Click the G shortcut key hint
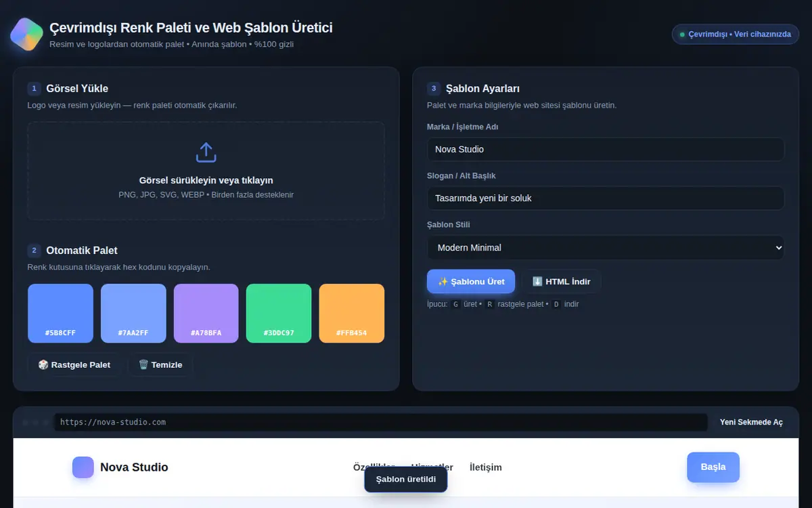This screenshot has height=508, width=812. (455, 304)
